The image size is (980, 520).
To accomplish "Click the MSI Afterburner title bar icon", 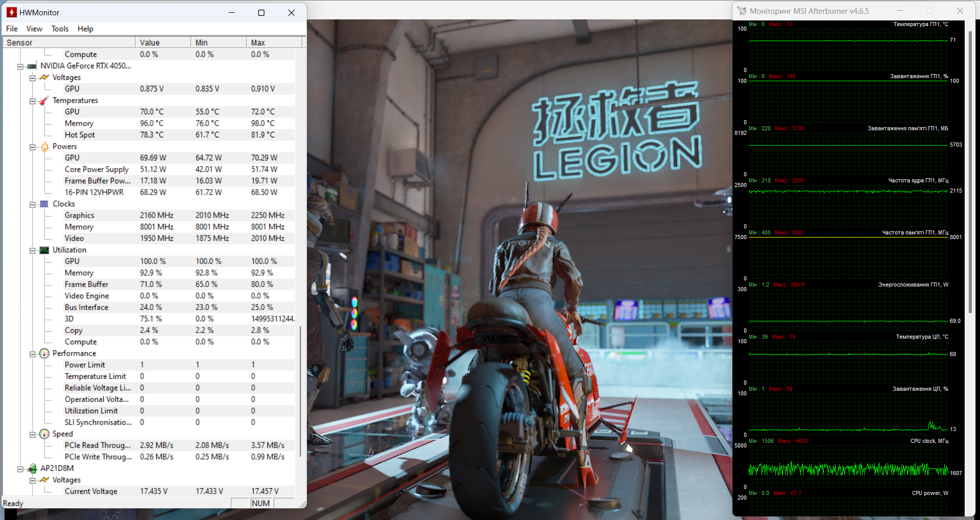I will pyautogui.click(x=742, y=11).
